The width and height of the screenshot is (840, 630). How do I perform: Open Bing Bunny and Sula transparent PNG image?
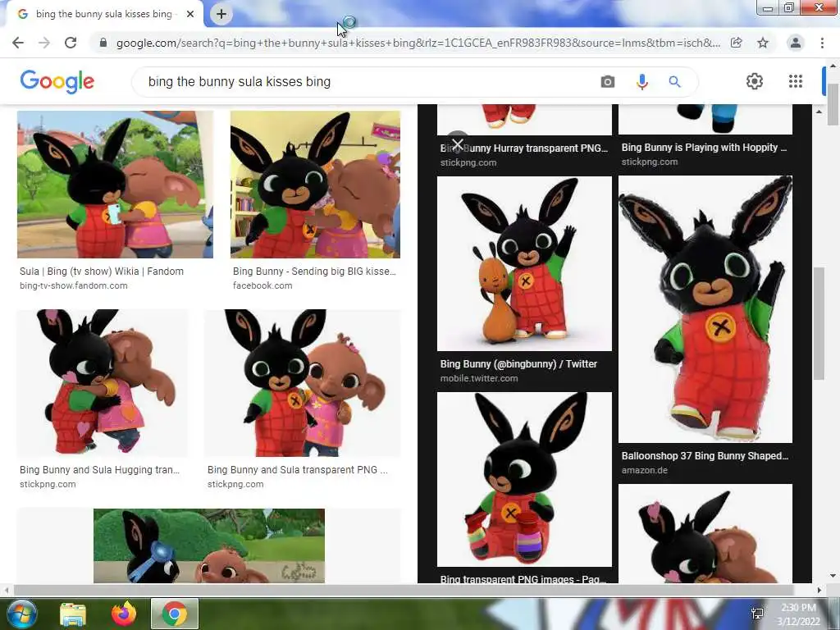click(x=302, y=382)
